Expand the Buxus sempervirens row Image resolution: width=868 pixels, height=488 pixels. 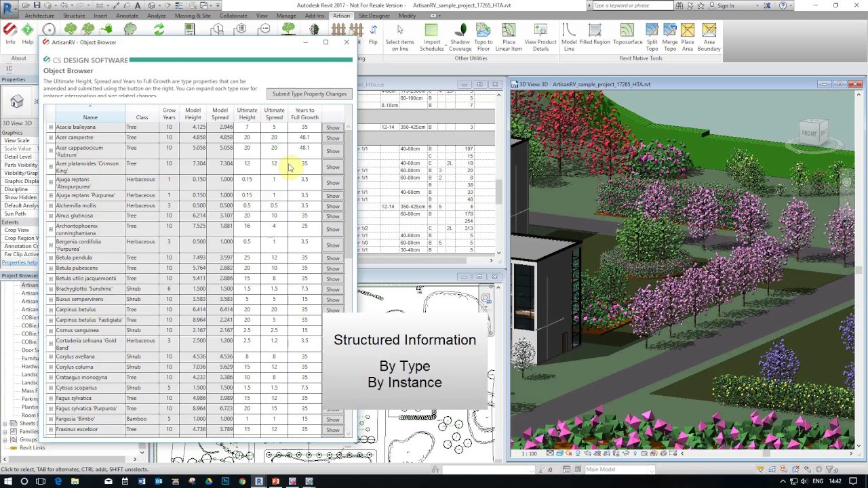click(50, 300)
